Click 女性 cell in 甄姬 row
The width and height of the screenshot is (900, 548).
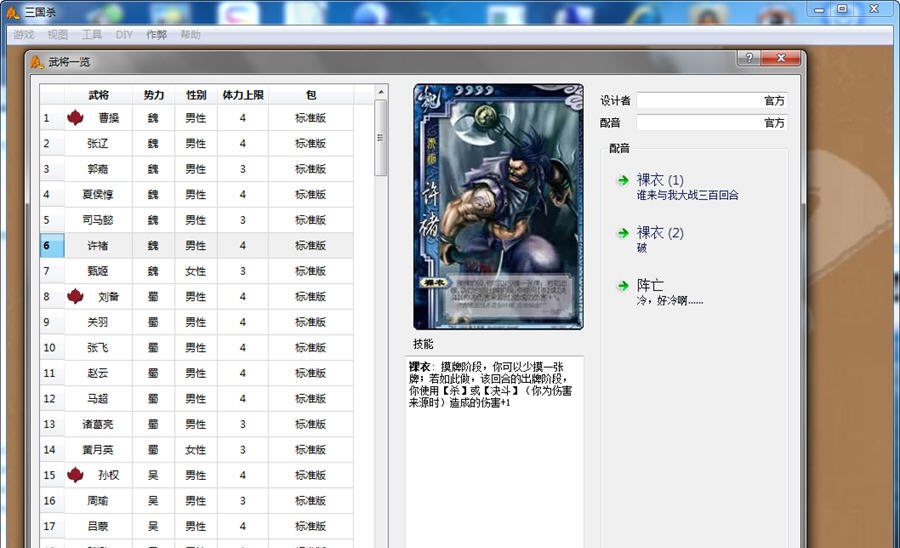coord(196,271)
